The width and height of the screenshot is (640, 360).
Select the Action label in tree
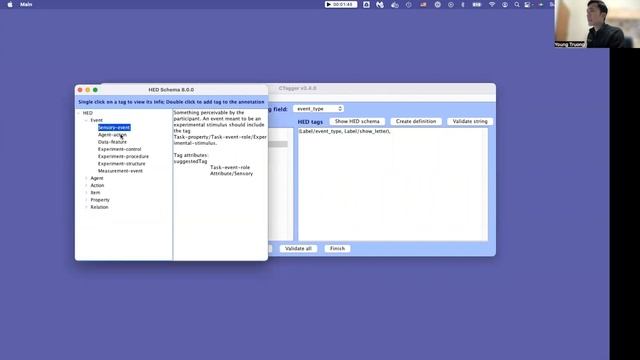97,185
